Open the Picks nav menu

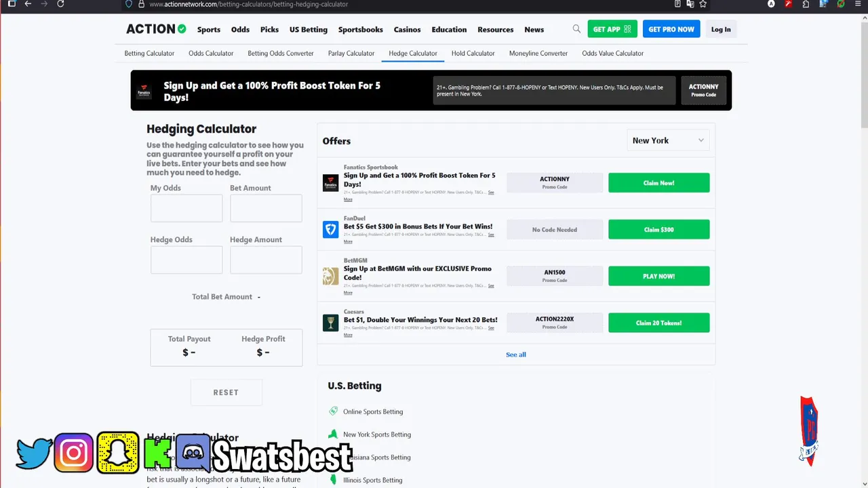pos(269,30)
